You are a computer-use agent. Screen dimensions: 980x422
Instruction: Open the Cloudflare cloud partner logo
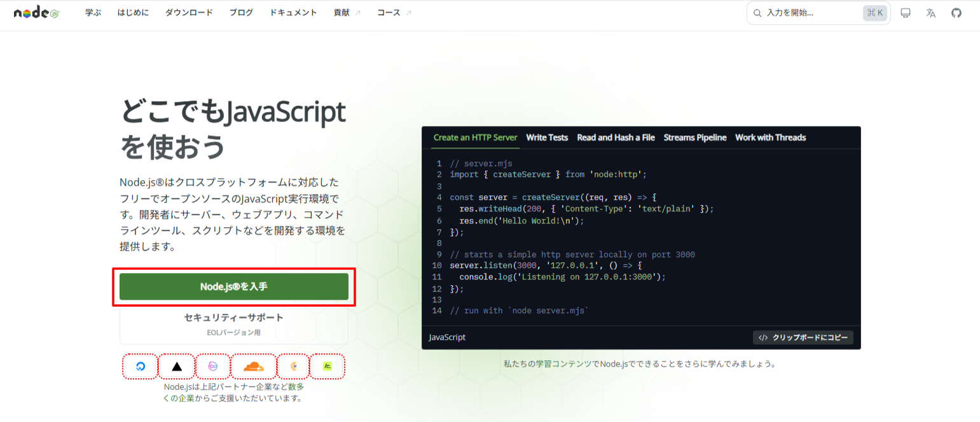pos(253,367)
